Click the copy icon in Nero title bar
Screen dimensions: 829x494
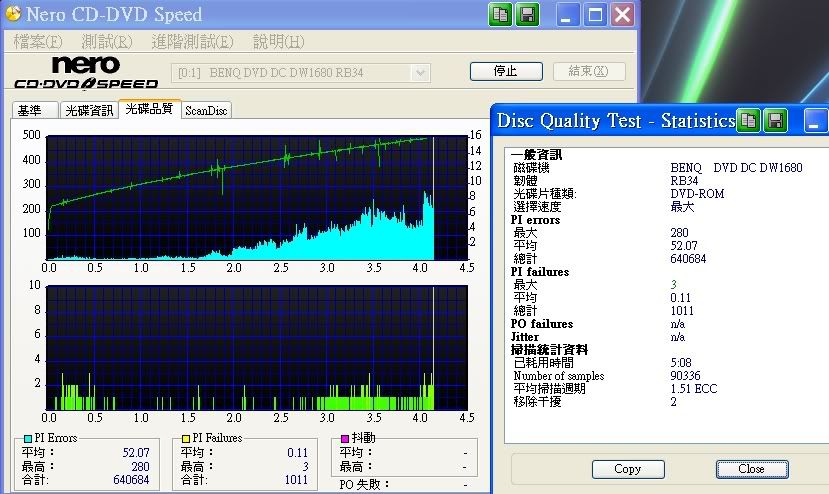click(500, 15)
